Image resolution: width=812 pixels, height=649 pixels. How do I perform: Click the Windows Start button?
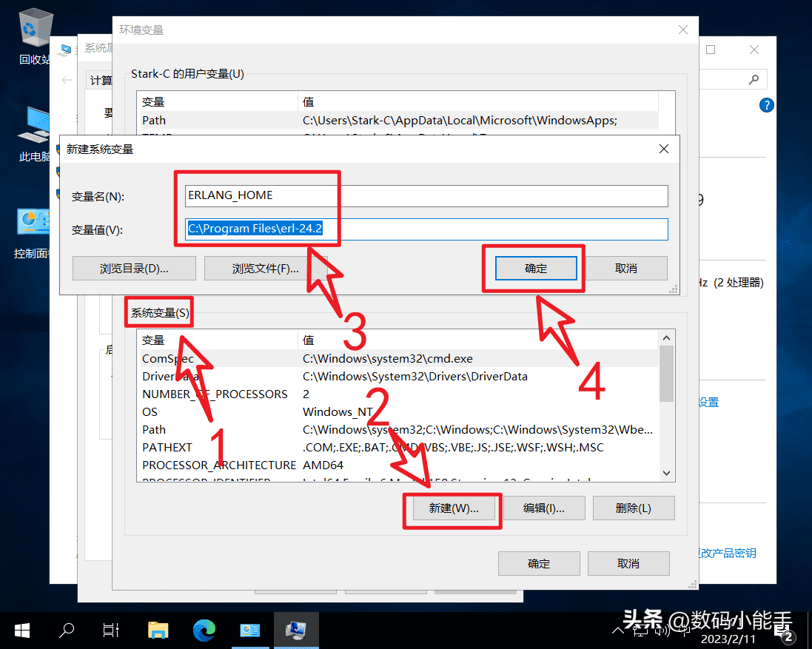point(22,630)
